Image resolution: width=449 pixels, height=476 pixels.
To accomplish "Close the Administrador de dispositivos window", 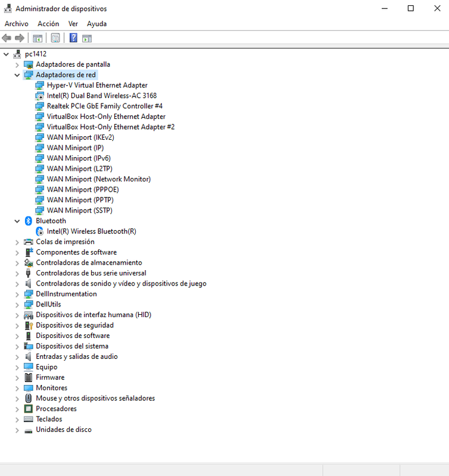I will [437, 8].
